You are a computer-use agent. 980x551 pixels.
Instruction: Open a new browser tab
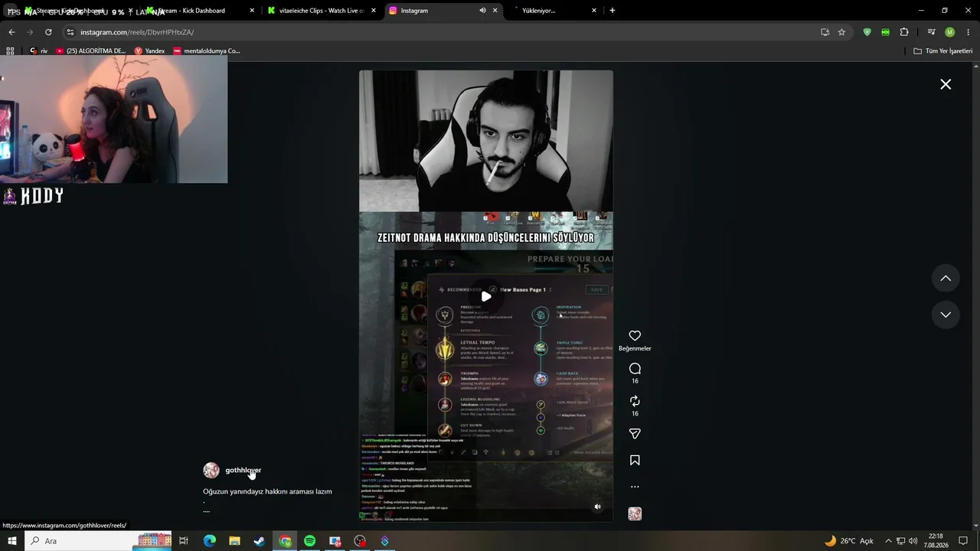[612, 11]
